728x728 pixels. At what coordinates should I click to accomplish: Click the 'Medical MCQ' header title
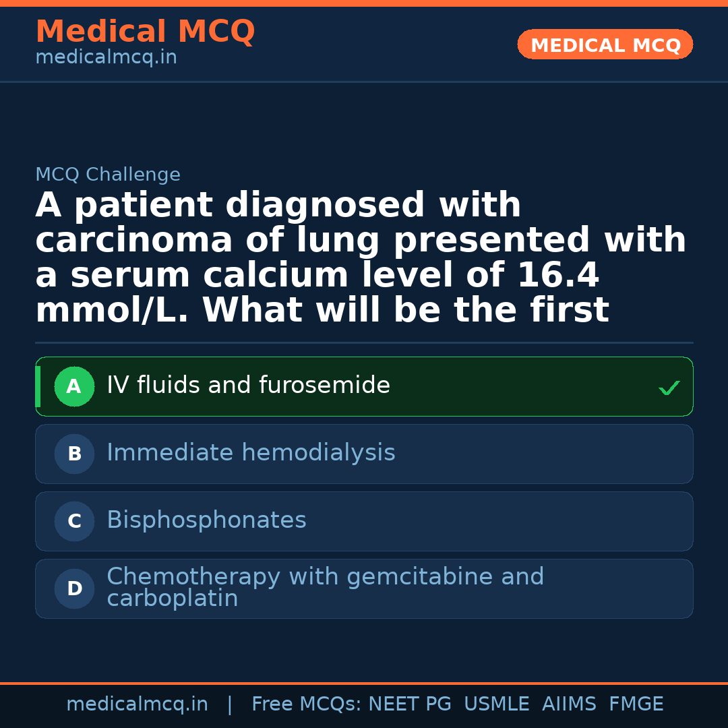(x=145, y=32)
